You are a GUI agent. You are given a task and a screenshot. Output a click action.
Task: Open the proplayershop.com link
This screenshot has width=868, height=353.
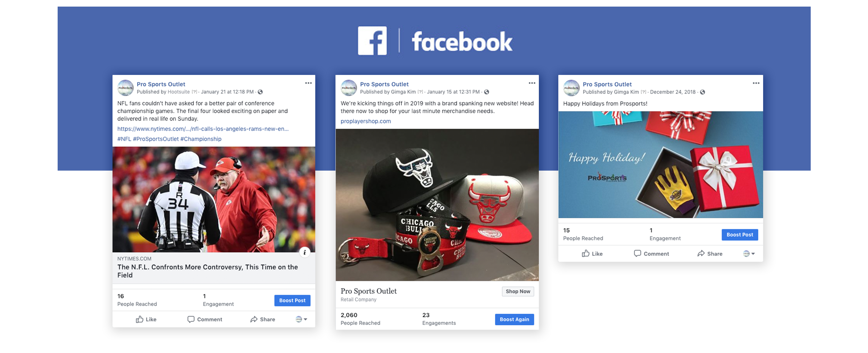point(366,121)
